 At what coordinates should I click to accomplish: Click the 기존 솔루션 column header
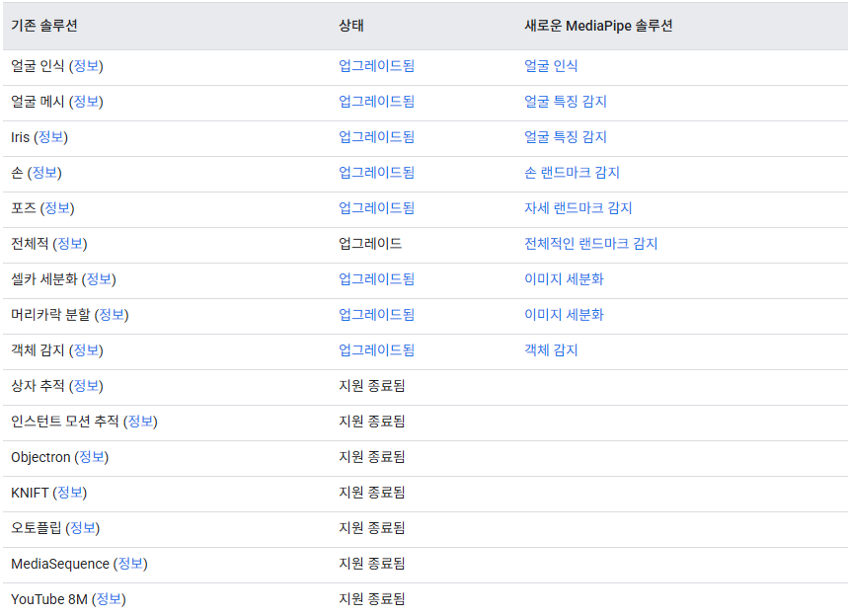[x=44, y=26]
